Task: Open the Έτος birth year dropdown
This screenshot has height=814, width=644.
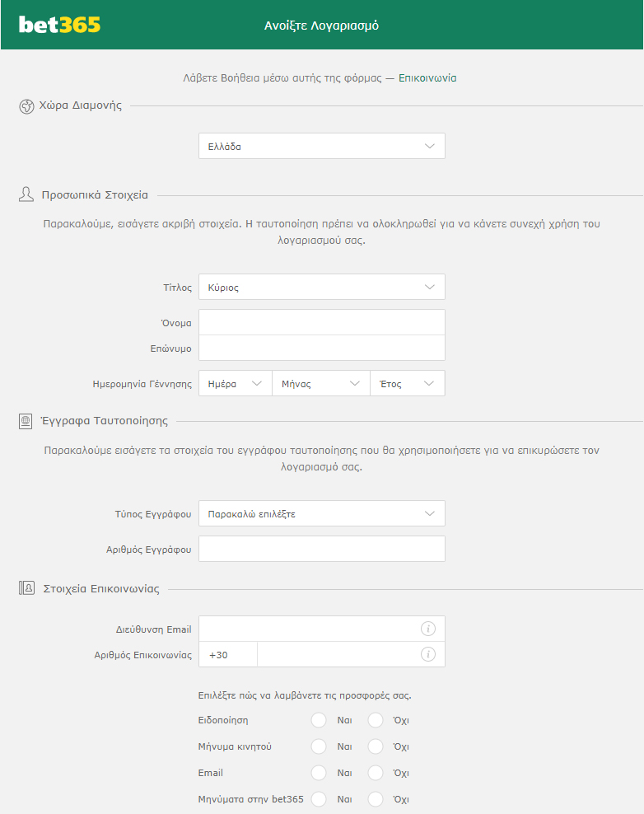Action: pyautogui.click(x=407, y=384)
